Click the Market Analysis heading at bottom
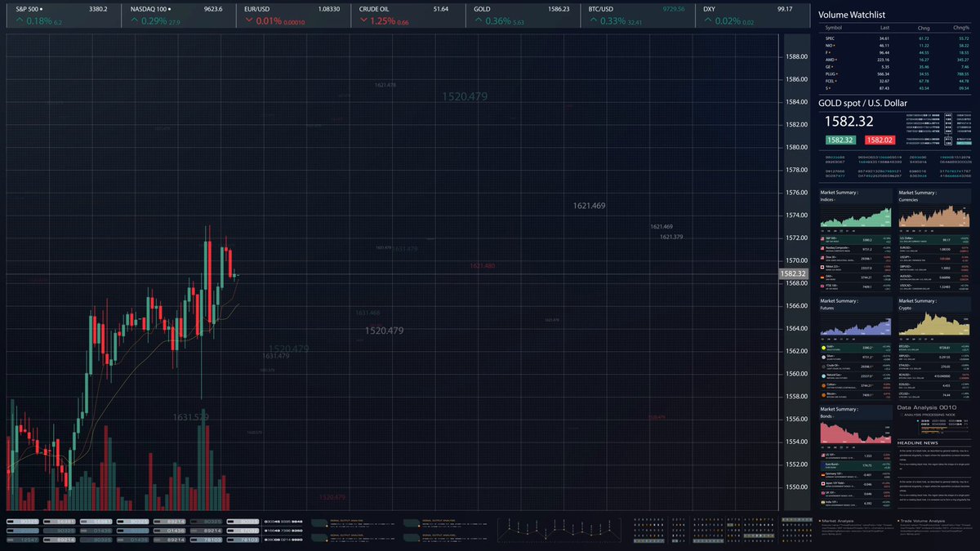This screenshot has width=980, height=551. click(838, 519)
